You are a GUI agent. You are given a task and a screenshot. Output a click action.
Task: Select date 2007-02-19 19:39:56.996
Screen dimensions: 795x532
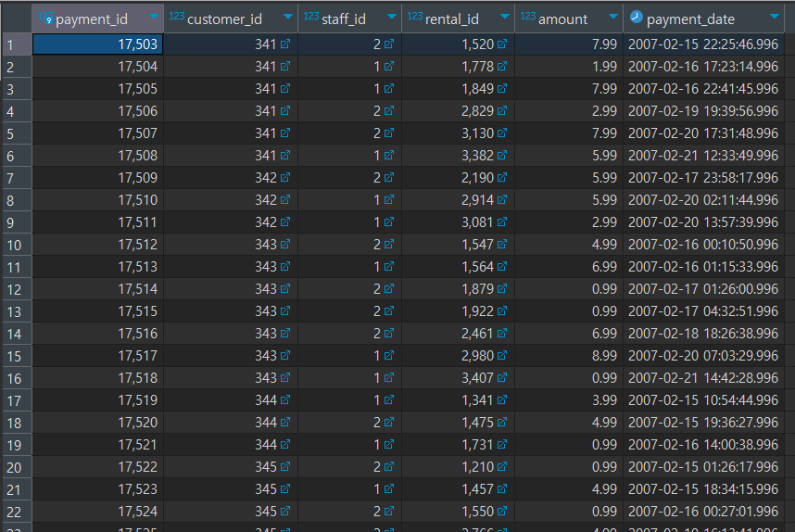click(703, 110)
